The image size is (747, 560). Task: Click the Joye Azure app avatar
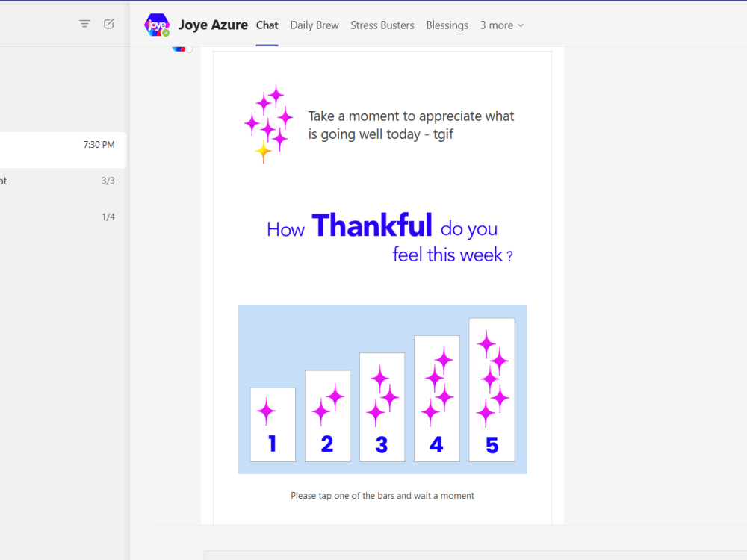click(x=157, y=25)
